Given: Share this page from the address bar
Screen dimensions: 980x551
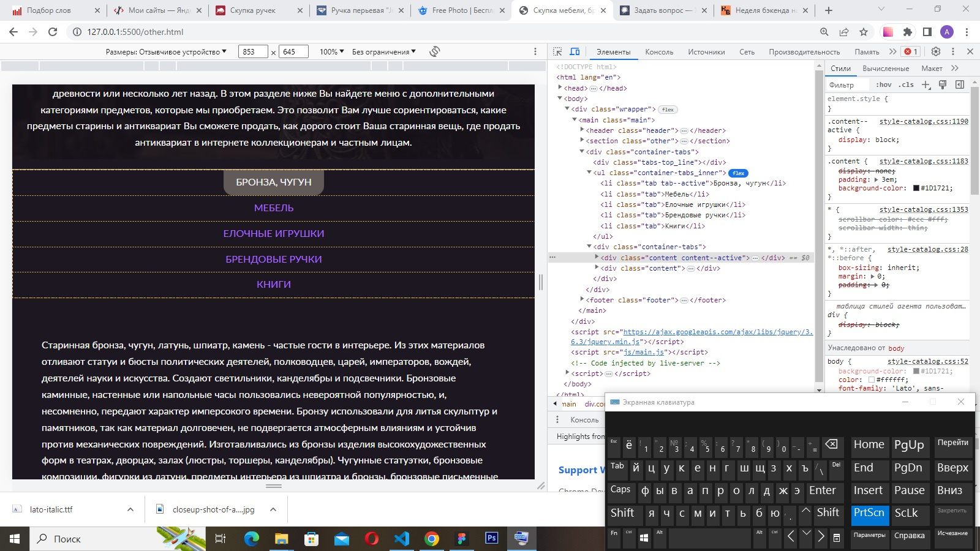Looking at the screenshot, I should 844,32.
